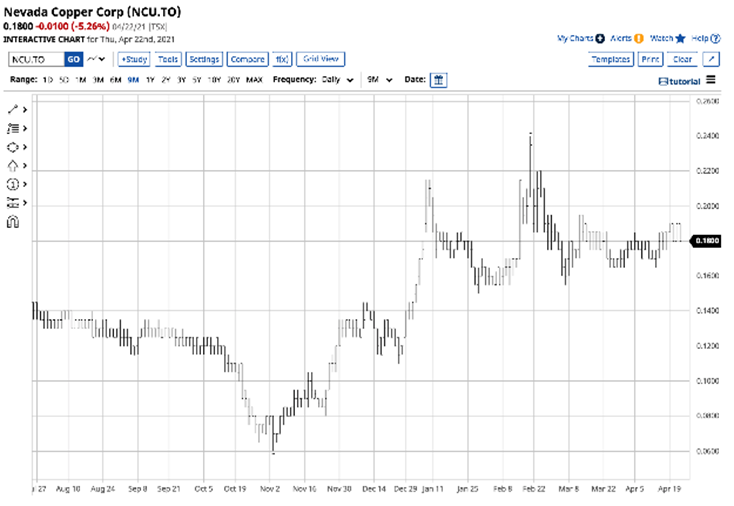
Task: Open the hamburger chart menu
Action: click(711, 80)
